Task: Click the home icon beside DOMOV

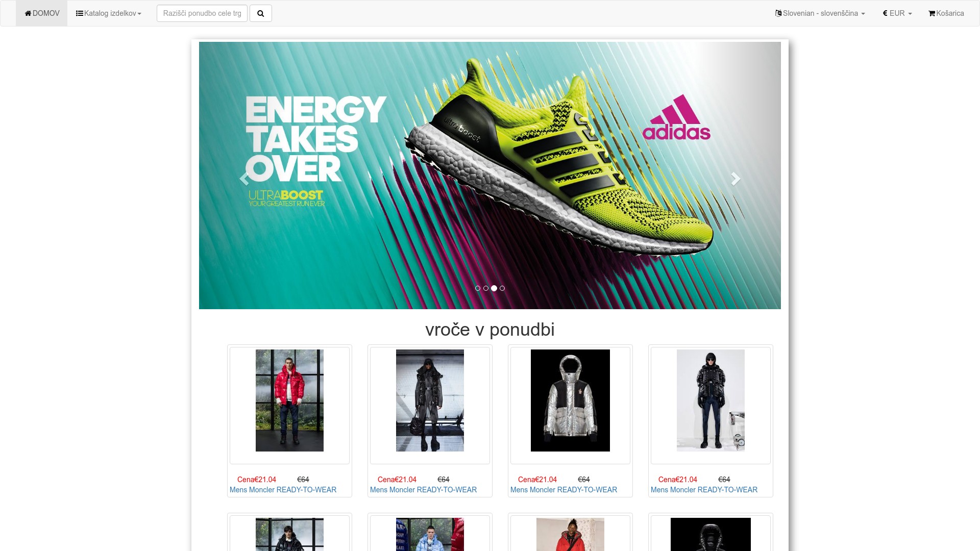Action: pyautogui.click(x=28, y=13)
